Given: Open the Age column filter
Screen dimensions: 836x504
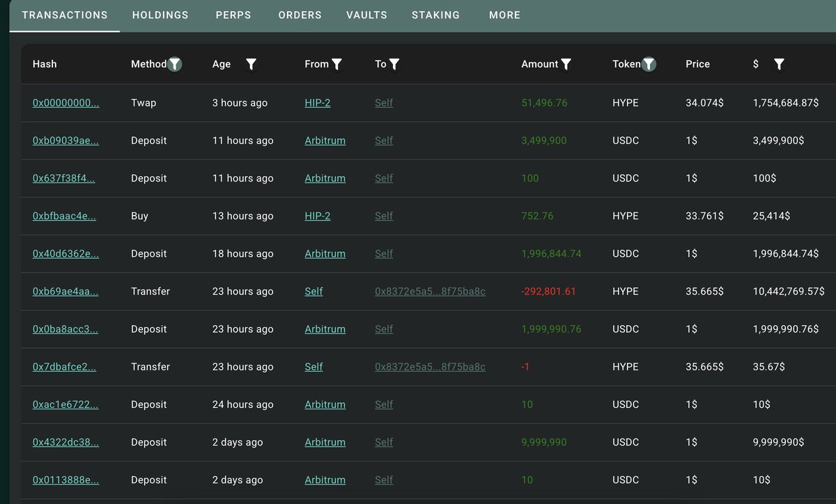Looking at the screenshot, I should click(x=251, y=64).
